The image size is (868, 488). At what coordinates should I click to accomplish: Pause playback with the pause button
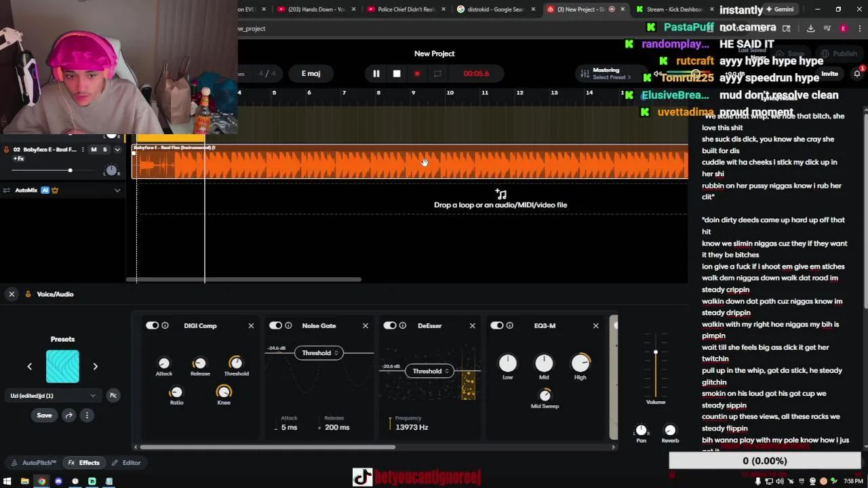point(376,73)
